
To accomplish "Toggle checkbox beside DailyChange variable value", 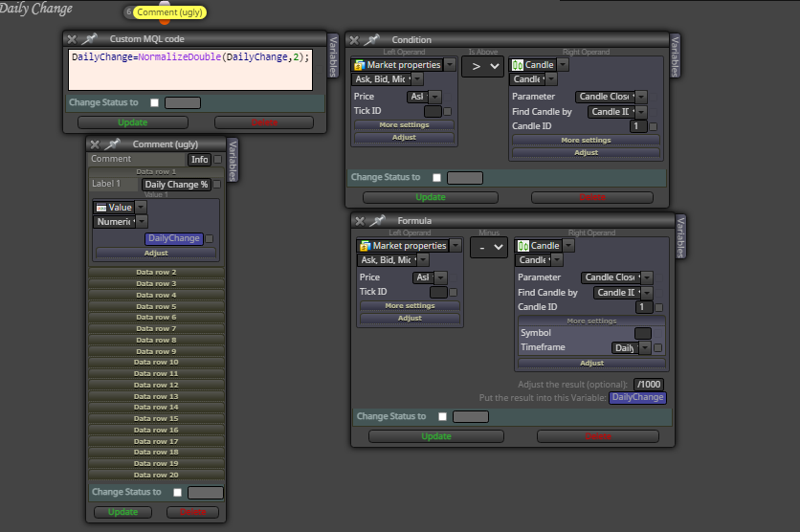I will [x=210, y=238].
